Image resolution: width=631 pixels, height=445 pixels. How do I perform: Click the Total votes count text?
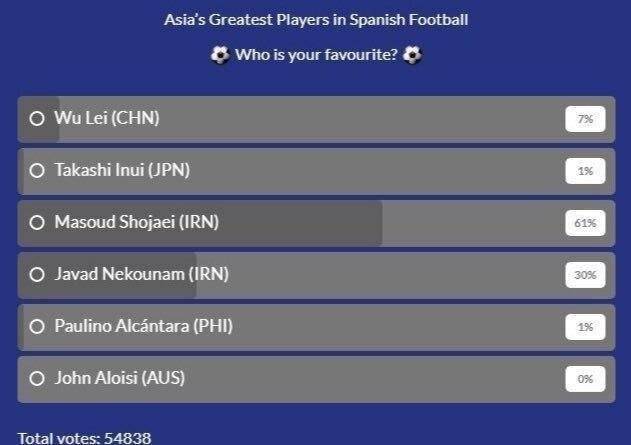click(x=84, y=438)
